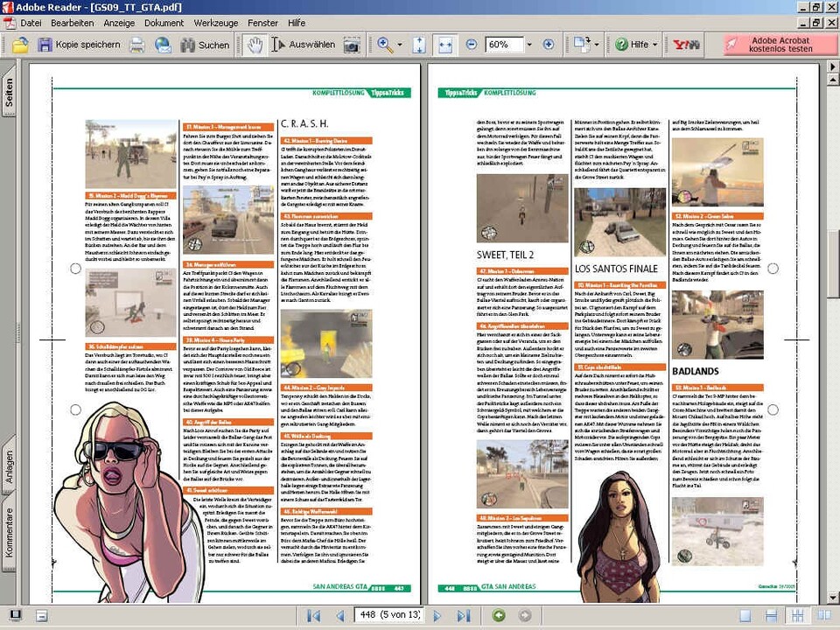This screenshot has width=840, height=630.
Task: Click BADLANDS heading on right page
Action: click(x=696, y=371)
